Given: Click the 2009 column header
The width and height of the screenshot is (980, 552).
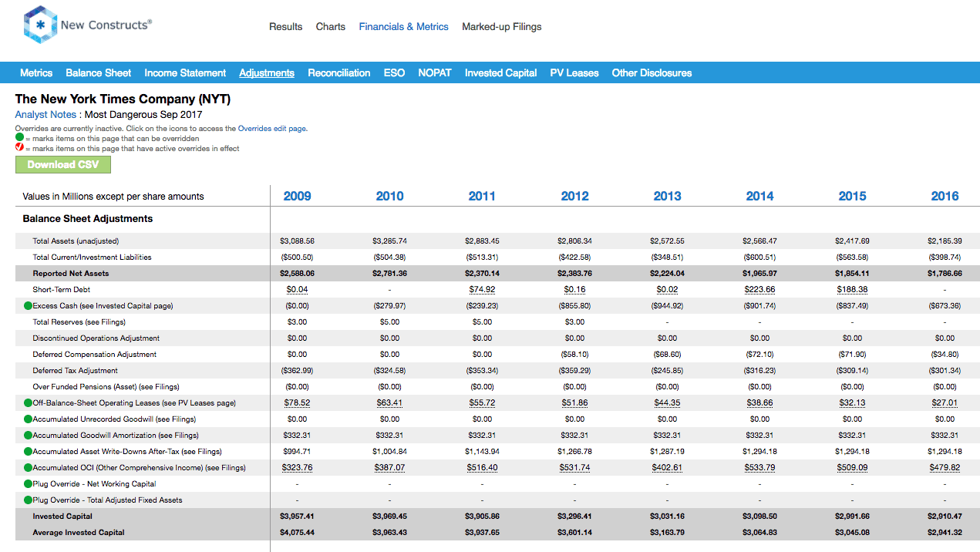Looking at the screenshot, I should [x=298, y=196].
